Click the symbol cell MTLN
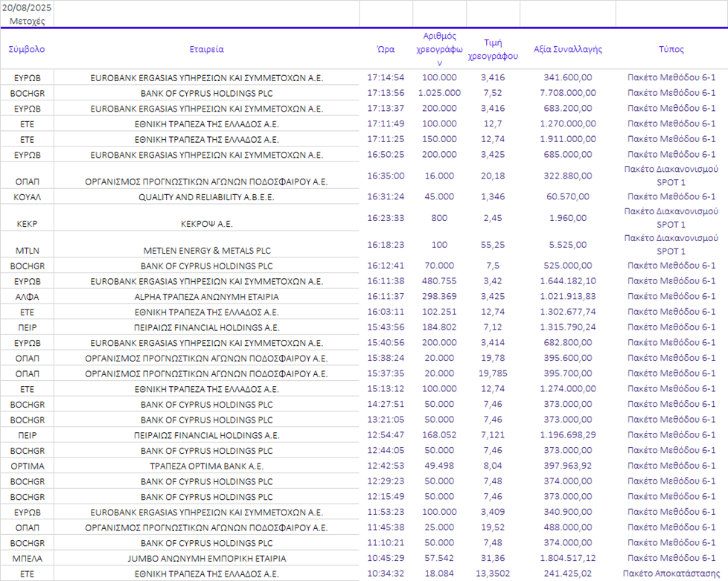Screen dimensions: 728x581 27,251
